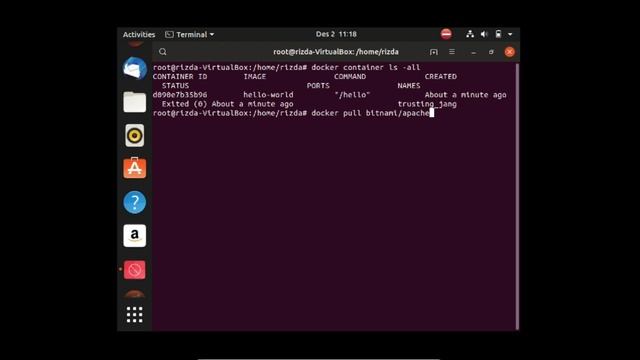The width and height of the screenshot is (640, 360).
Task: Expand the system menu arrow
Action: coord(510,34)
